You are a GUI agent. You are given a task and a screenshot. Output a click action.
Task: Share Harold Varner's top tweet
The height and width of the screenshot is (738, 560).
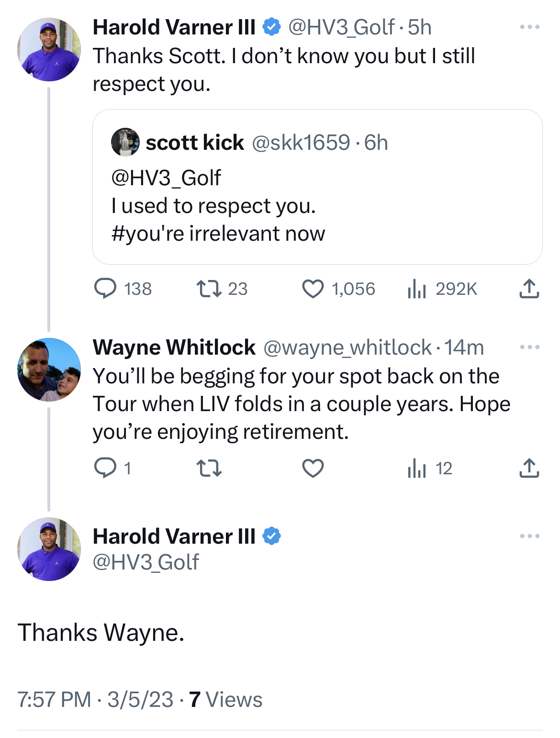pos(529,289)
